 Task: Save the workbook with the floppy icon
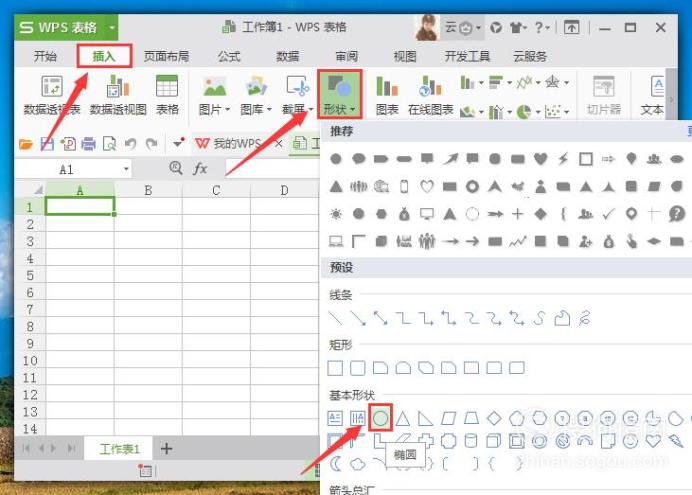point(47,144)
